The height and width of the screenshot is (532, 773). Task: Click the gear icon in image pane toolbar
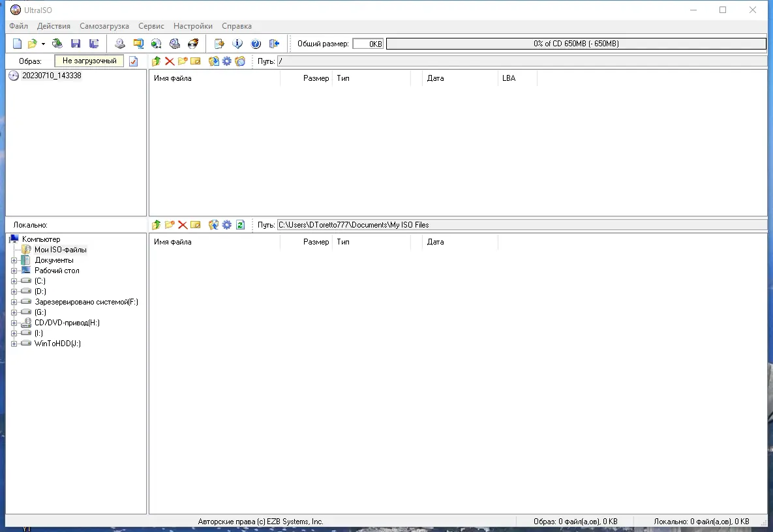click(x=227, y=61)
